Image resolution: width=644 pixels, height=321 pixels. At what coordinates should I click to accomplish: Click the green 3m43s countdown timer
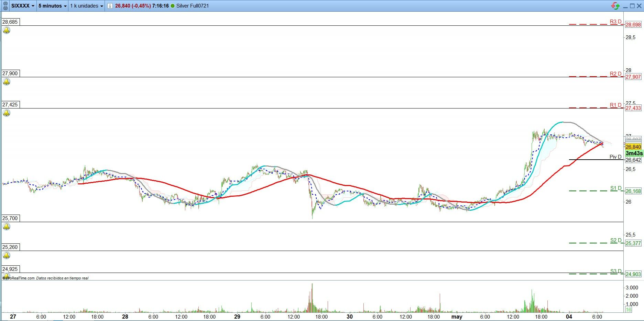pos(634,153)
